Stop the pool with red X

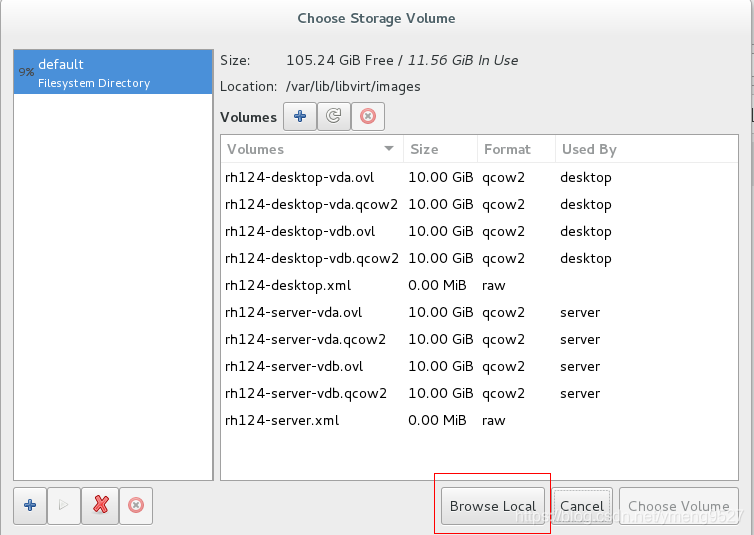[100, 505]
